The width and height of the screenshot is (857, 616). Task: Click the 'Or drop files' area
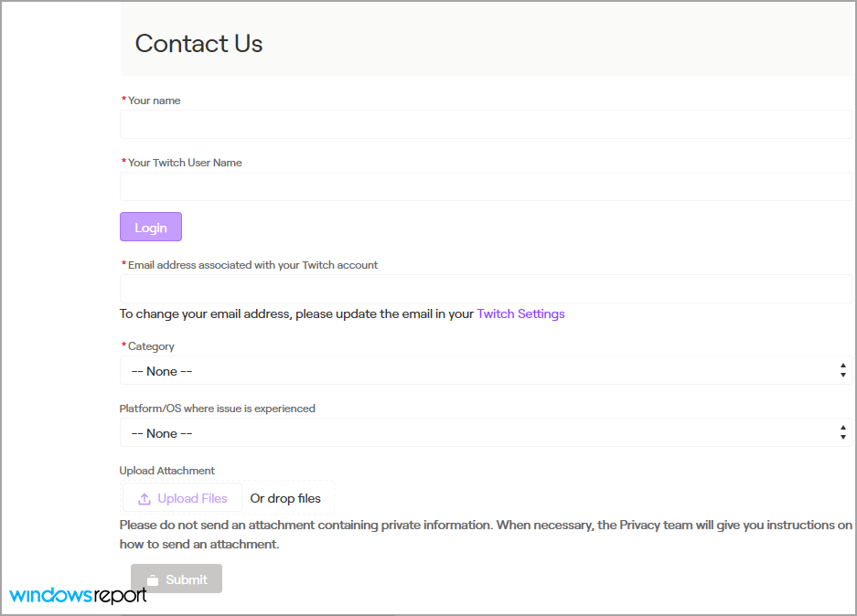pos(285,499)
